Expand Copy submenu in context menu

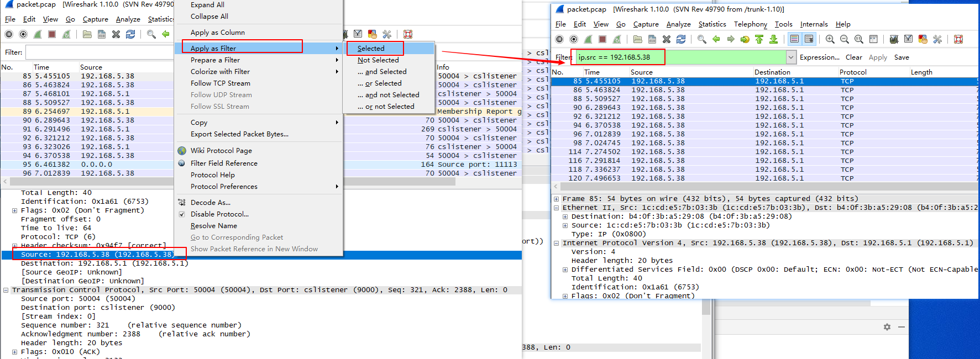[x=337, y=123]
